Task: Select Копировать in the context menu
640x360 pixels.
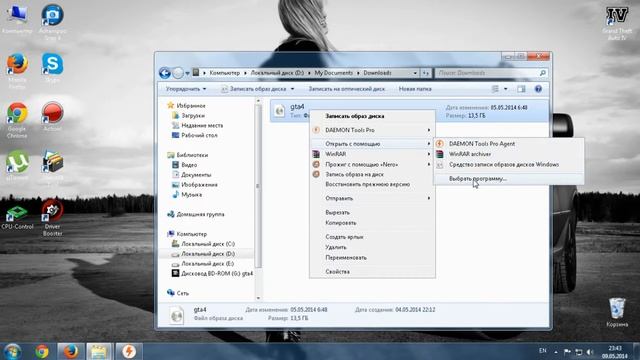Action: pyautogui.click(x=372, y=223)
